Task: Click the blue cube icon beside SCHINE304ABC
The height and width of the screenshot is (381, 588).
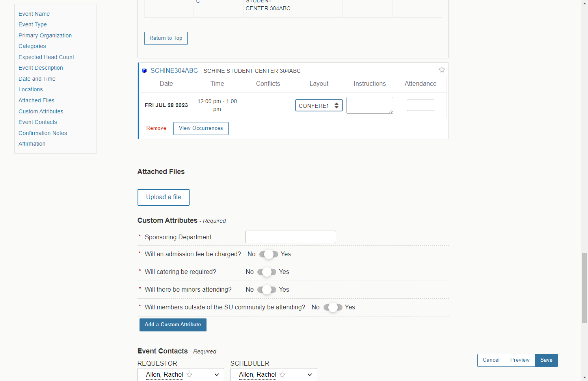Action: (x=144, y=71)
